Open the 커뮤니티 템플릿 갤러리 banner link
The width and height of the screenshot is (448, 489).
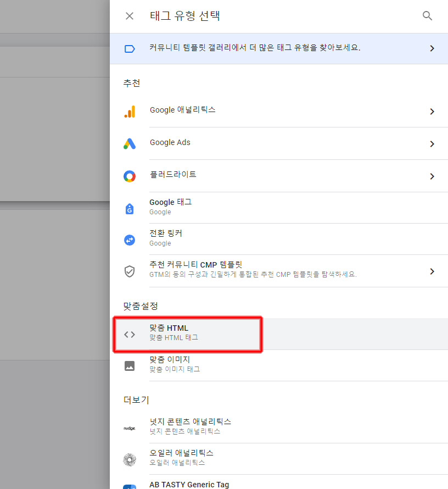click(x=247, y=48)
